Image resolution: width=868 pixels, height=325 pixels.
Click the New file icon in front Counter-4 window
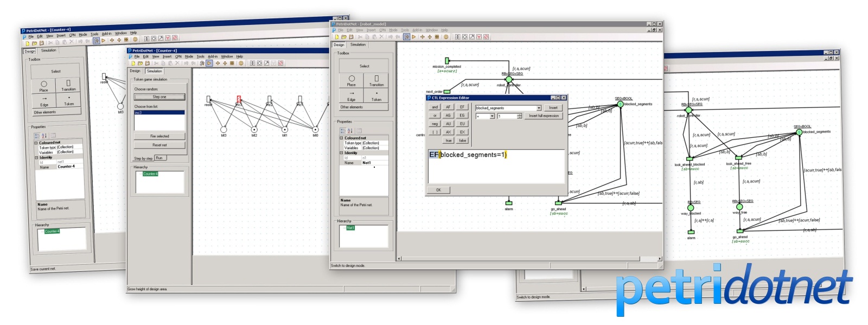tap(133, 63)
